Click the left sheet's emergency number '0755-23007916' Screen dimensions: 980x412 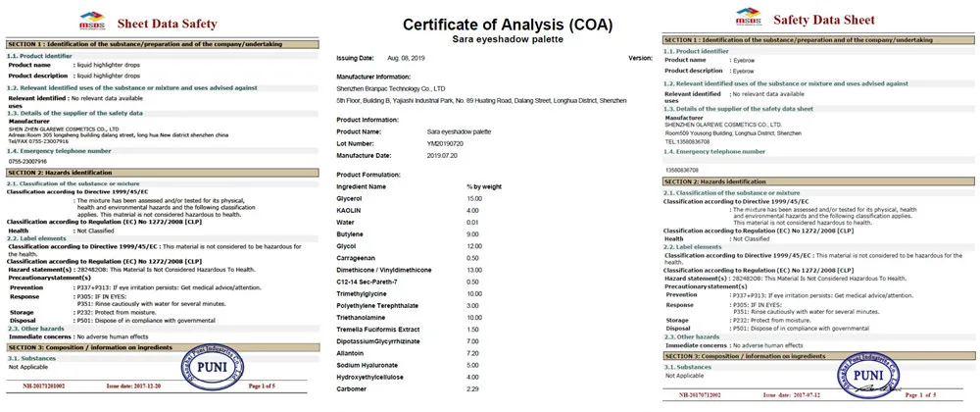(28, 161)
